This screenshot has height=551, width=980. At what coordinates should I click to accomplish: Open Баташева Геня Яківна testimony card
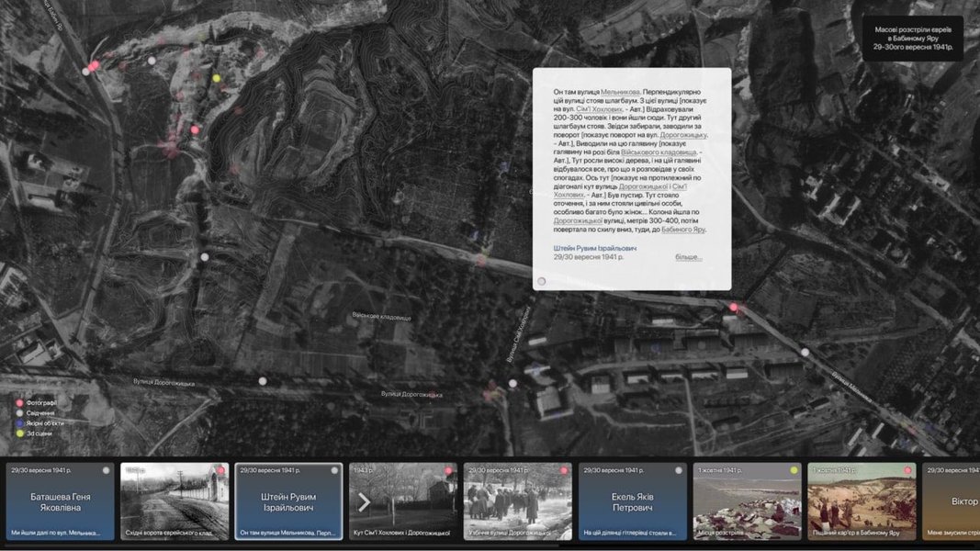(x=61, y=501)
